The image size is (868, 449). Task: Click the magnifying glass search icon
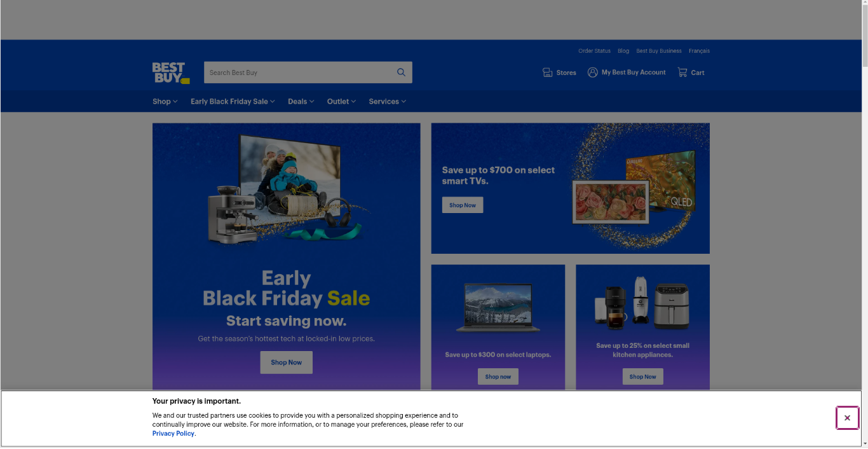401,73
